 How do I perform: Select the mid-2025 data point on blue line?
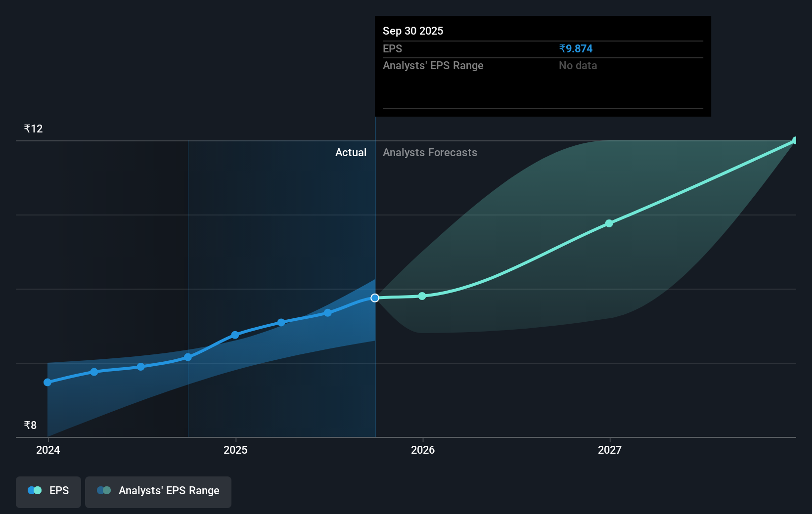click(281, 323)
